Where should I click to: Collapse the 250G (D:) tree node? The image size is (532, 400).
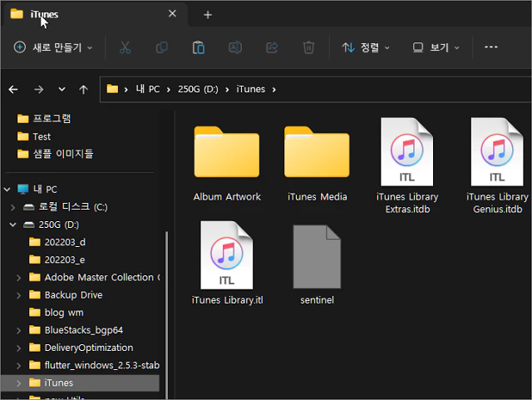coord(13,225)
